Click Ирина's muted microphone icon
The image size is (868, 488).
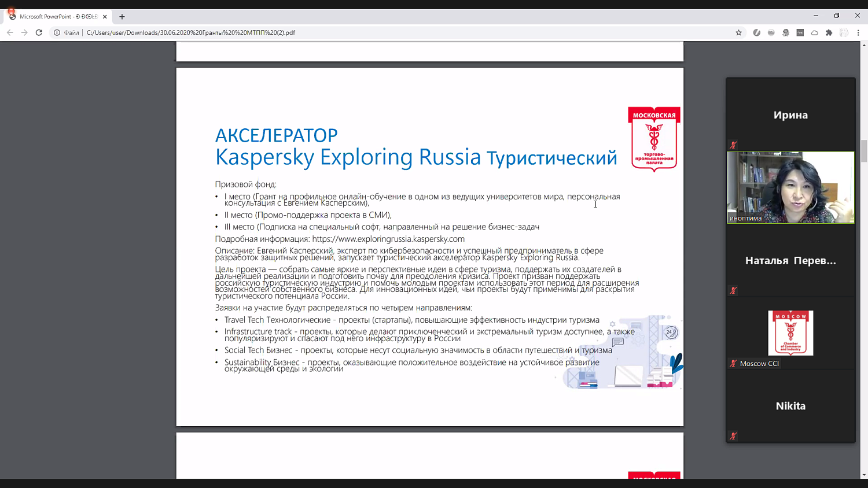tap(733, 145)
